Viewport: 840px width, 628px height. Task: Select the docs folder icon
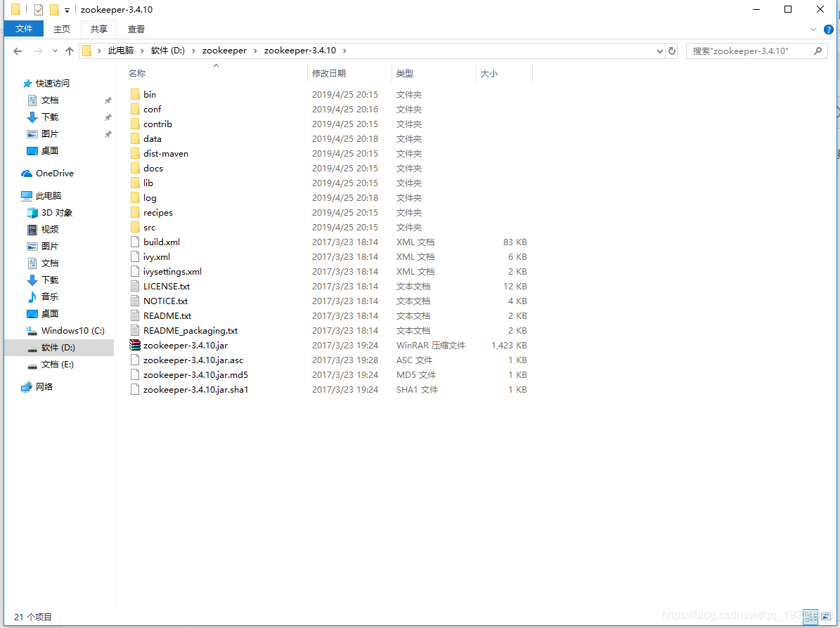(x=135, y=168)
